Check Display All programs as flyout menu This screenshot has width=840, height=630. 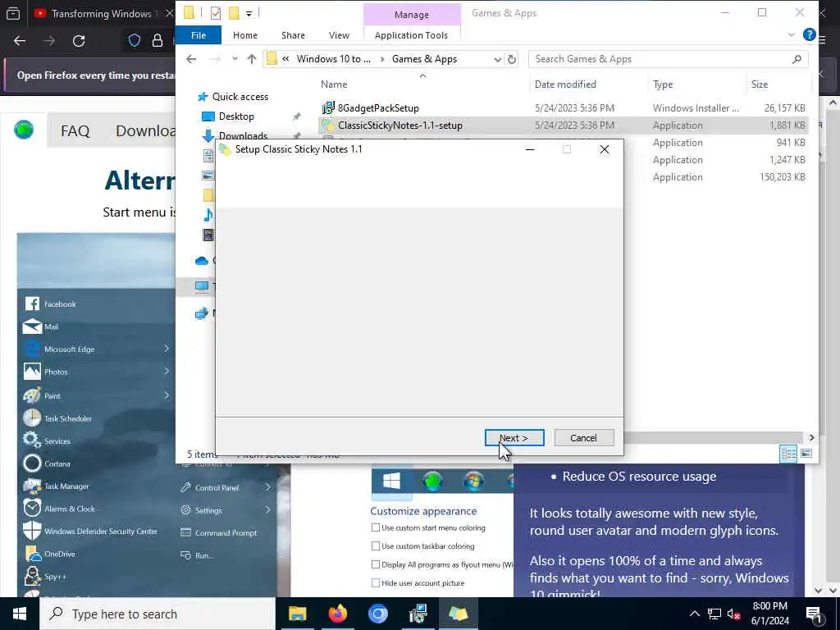coord(376,564)
